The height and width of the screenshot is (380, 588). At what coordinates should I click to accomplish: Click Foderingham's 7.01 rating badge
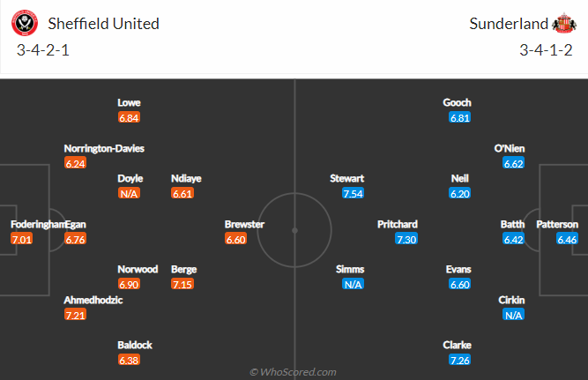[22, 239]
